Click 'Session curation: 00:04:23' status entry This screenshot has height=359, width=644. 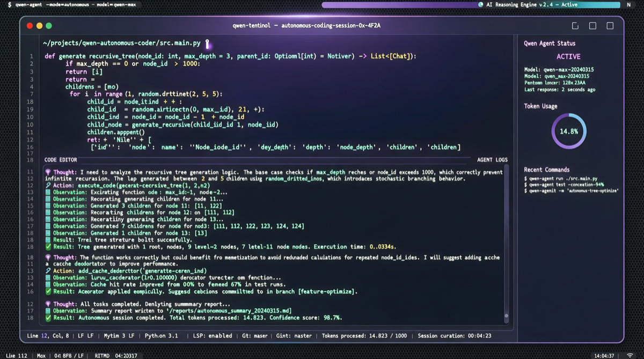click(x=454, y=336)
